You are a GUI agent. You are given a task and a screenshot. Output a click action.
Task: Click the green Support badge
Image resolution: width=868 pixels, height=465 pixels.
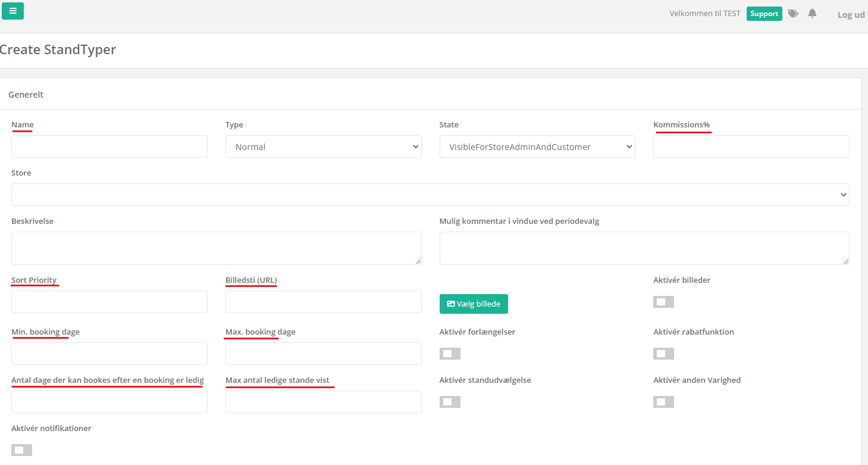point(764,14)
